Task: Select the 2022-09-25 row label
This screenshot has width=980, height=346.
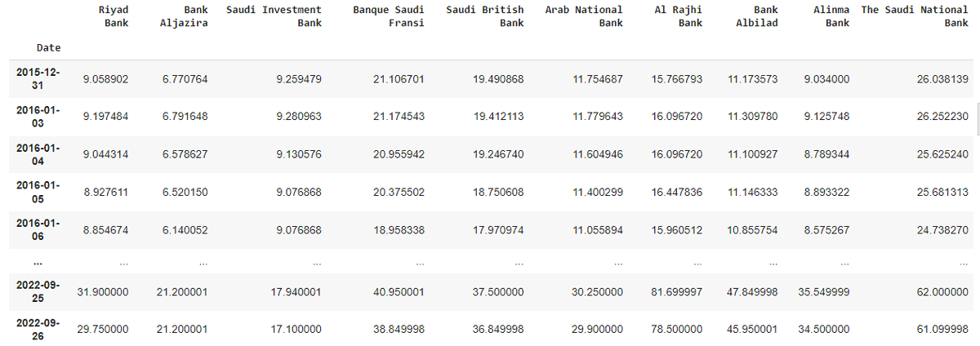Action: [38, 291]
